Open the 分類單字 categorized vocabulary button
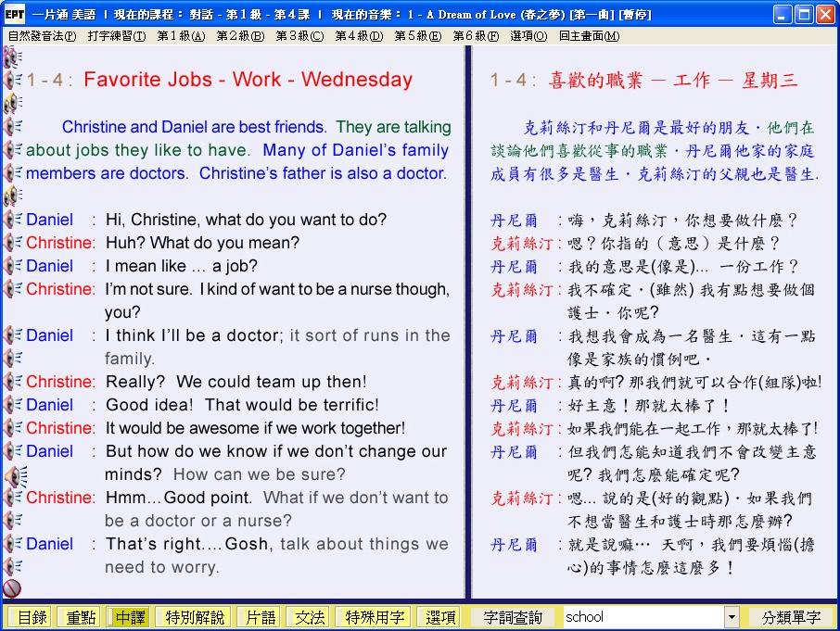The width and height of the screenshot is (840, 631). (x=791, y=617)
